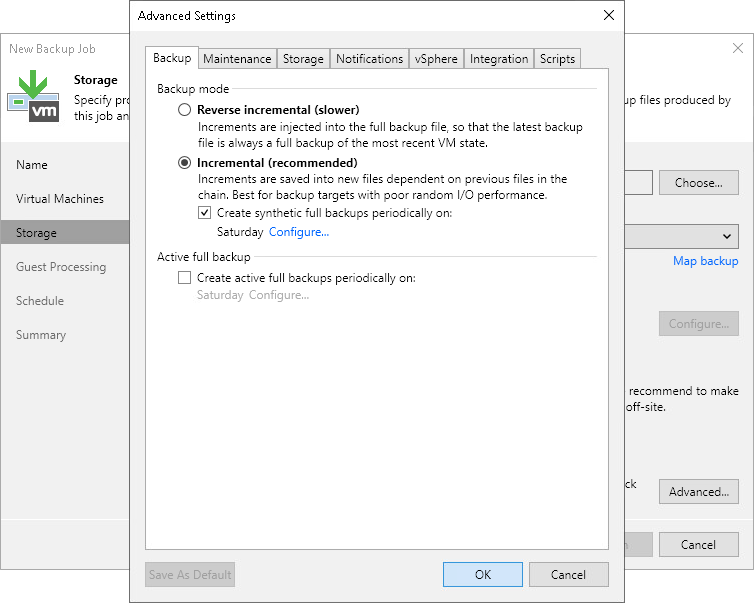The image size is (754, 603).
Task: Enable Create active full backups periodically
Action: (184, 277)
